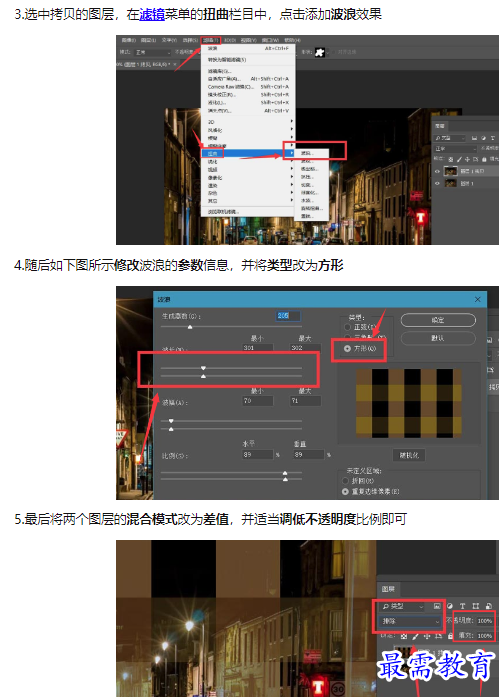
Task: Click smart object filter icon in bottom screenshot
Action: pyautogui.click(x=489, y=606)
